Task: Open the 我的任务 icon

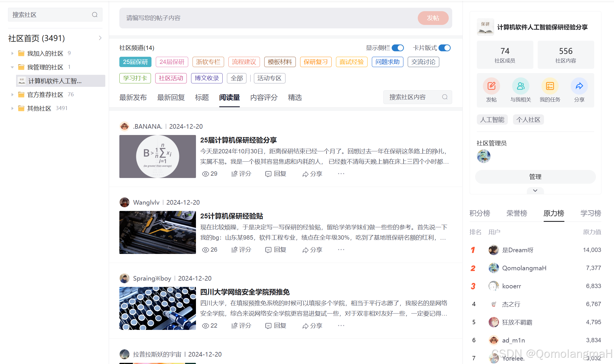Action: tap(550, 86)
